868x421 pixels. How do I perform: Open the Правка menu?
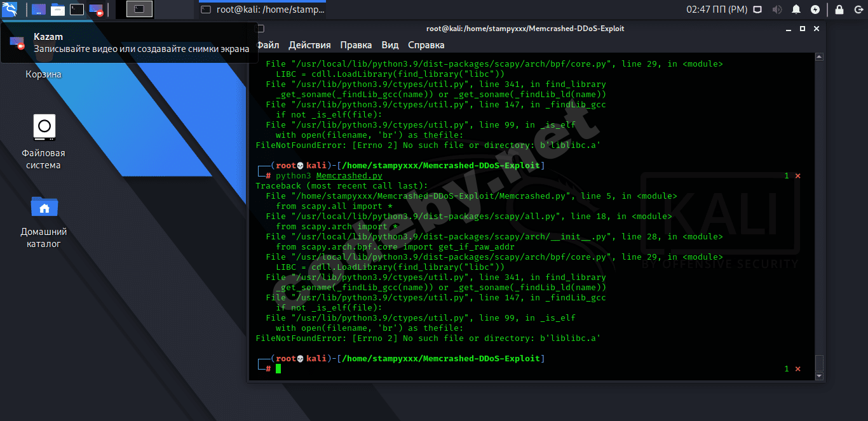[x=356, y=45]
